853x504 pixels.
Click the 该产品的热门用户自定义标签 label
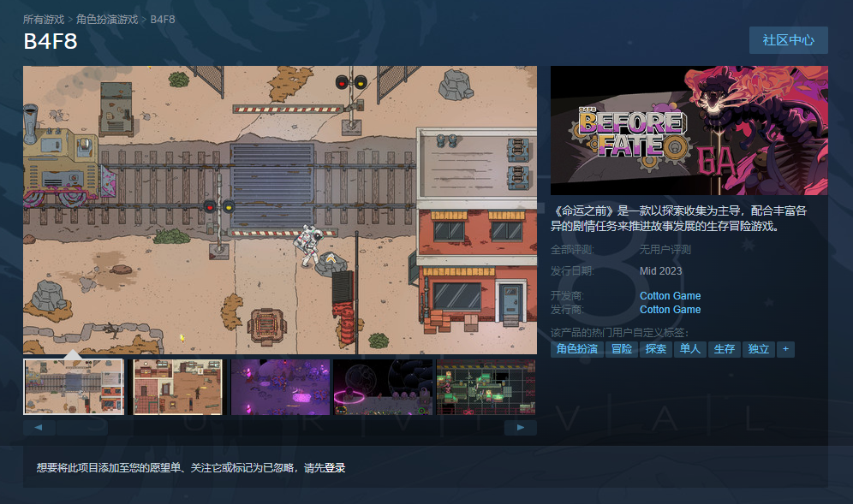(x=619, y=332)
